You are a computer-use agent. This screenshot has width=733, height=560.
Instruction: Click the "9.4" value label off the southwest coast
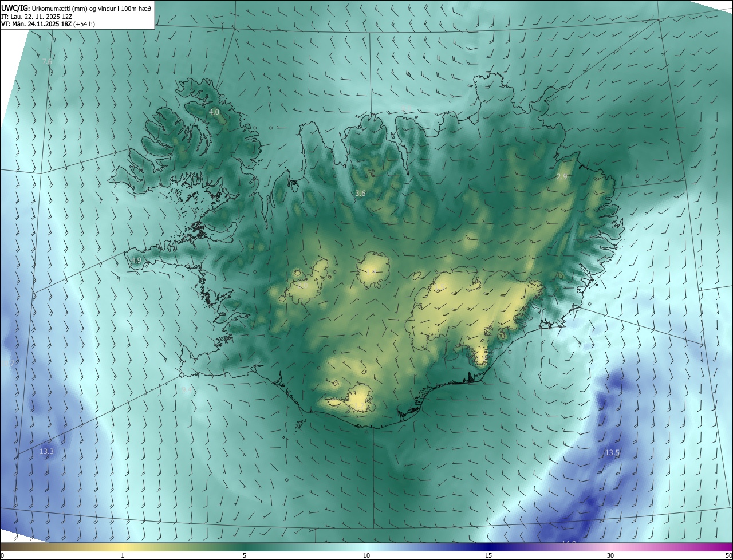186,389
